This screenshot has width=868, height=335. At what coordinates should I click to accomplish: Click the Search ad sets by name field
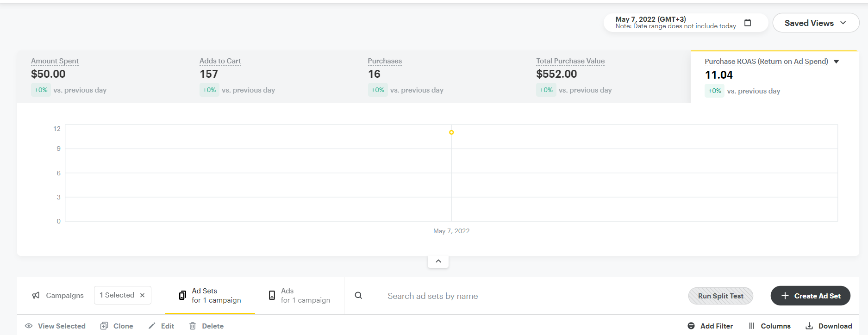point(432,296)
